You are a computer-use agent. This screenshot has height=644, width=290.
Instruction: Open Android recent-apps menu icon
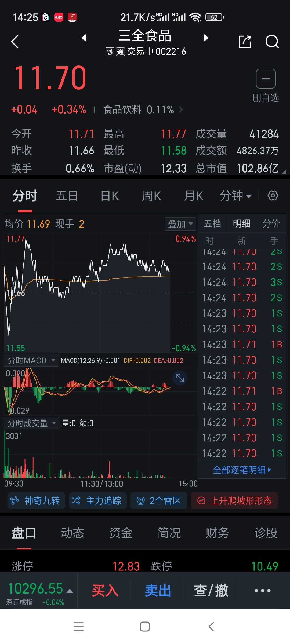click(78, 627)
